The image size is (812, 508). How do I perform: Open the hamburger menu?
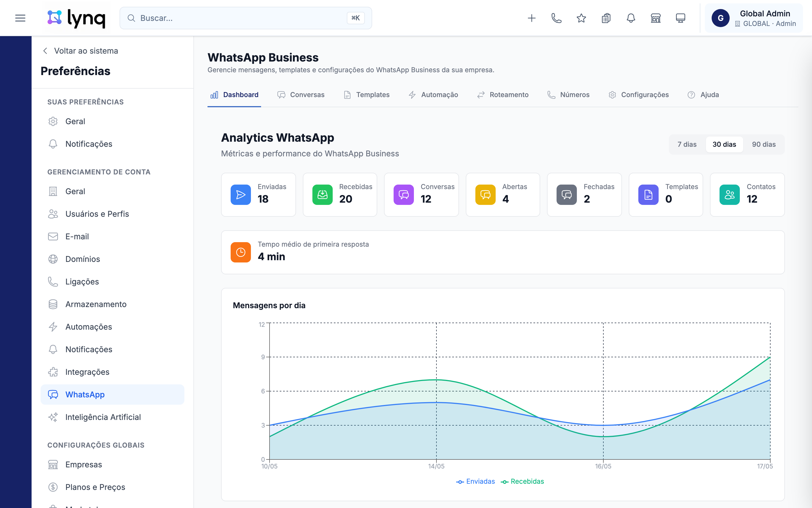[x=20, y=18]
